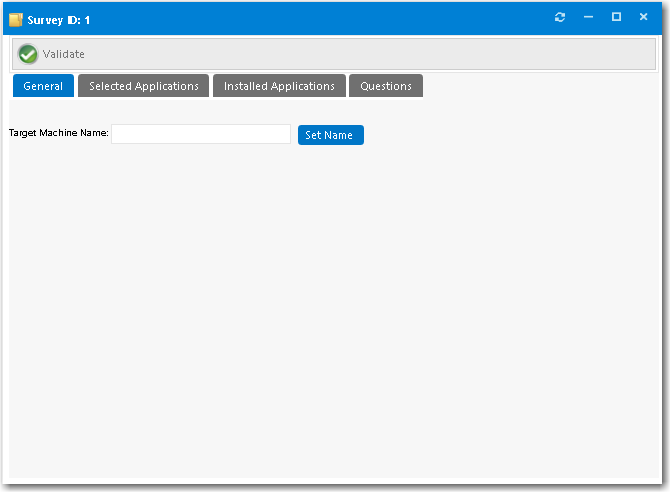Click empty tab strip right of Questions
This screenshot has height=492, width=670.
[x=540, y=86]
